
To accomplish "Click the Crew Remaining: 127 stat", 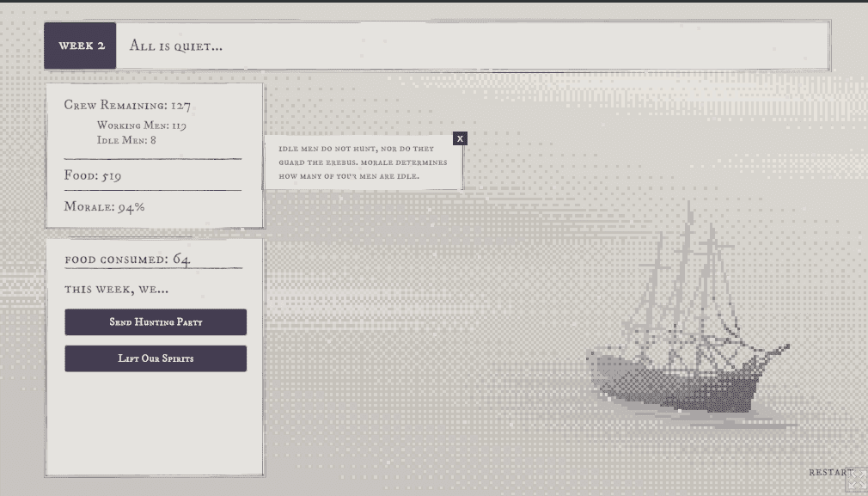I will (x=127, y=106).
